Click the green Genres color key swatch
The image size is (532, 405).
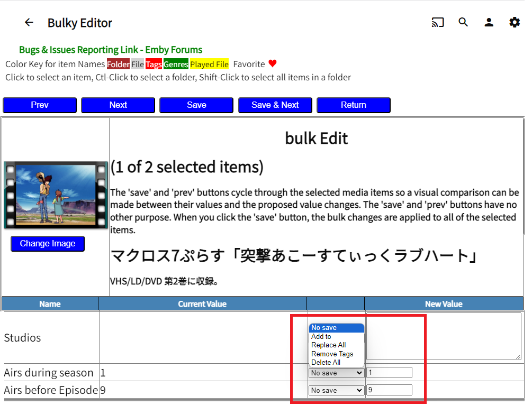pos(176,63)
